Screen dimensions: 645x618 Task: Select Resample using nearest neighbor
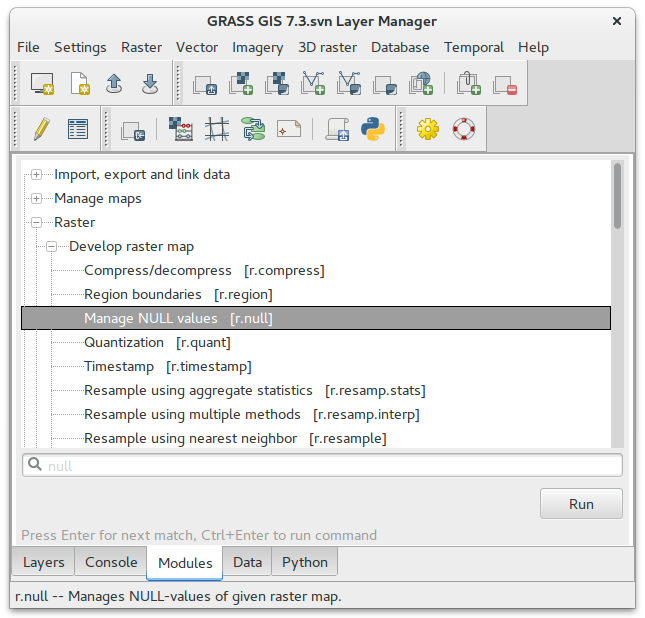(235, 438)
